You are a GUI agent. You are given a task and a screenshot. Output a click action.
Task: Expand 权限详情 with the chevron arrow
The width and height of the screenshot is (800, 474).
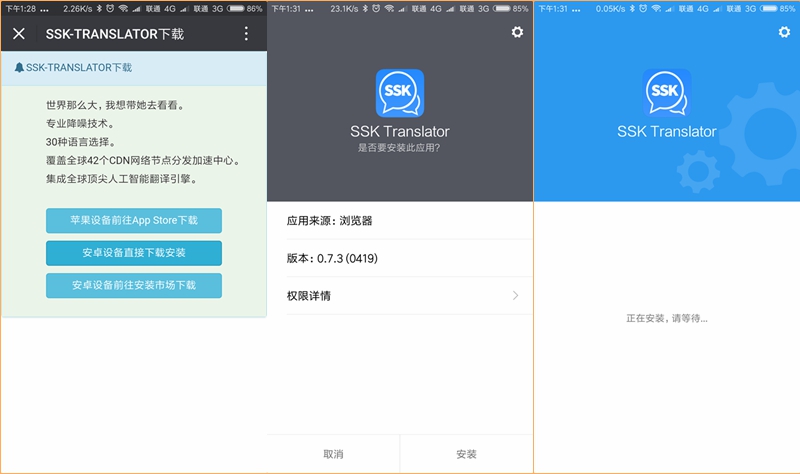pos(515,295)
